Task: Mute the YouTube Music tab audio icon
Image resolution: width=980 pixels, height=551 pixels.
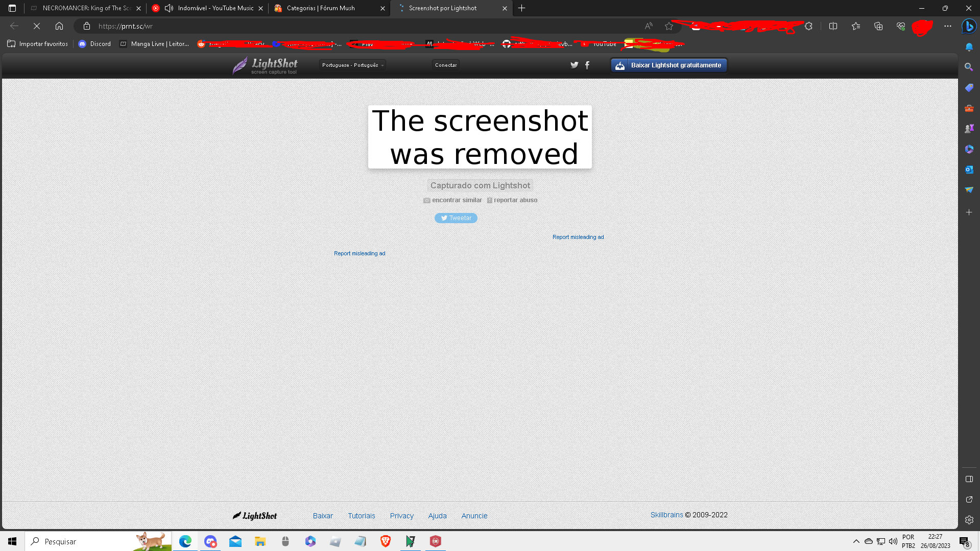Action: pos(169,8)
